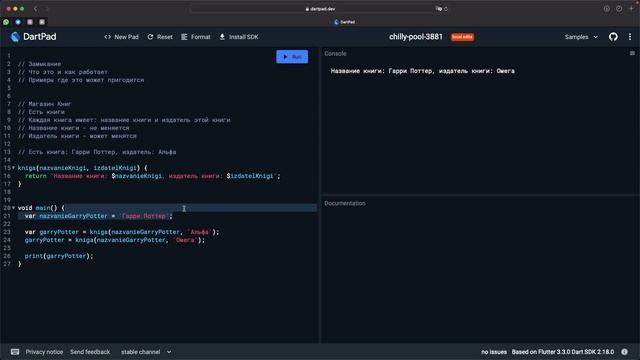Click the DartPad logo icon
Viewport: 640px width, 360px height.
pos(15,37)
